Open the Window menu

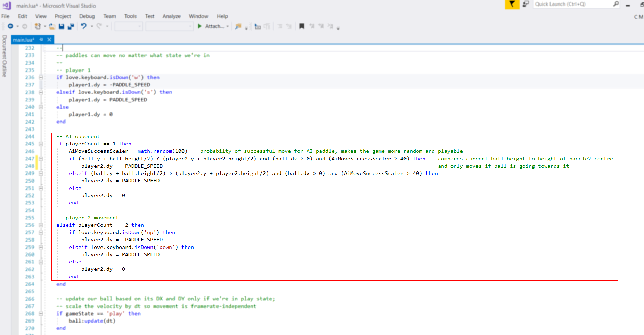pyautogui.click(x=198, y=16)
